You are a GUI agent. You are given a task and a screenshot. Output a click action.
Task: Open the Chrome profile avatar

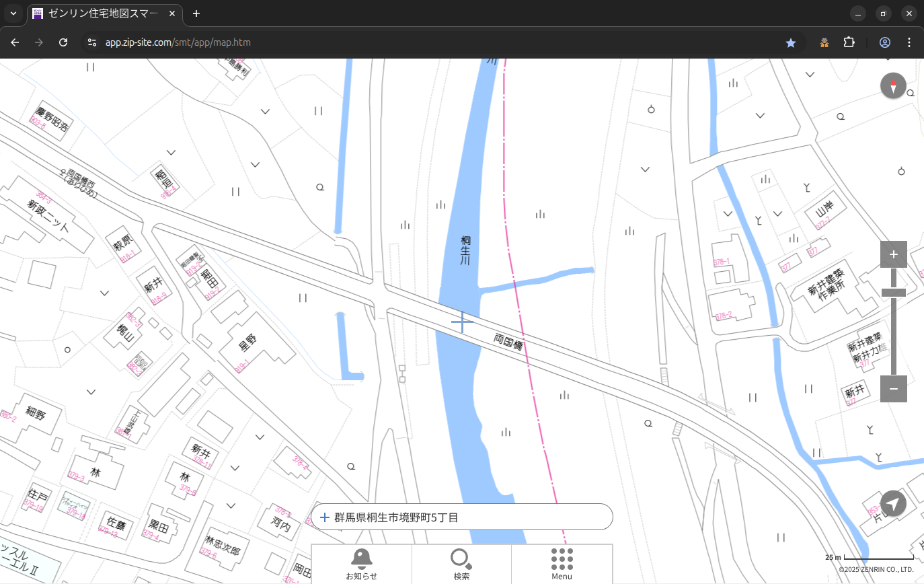click(885, 42)
